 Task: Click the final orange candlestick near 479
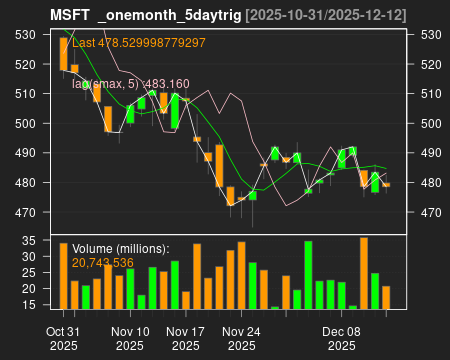386,185
